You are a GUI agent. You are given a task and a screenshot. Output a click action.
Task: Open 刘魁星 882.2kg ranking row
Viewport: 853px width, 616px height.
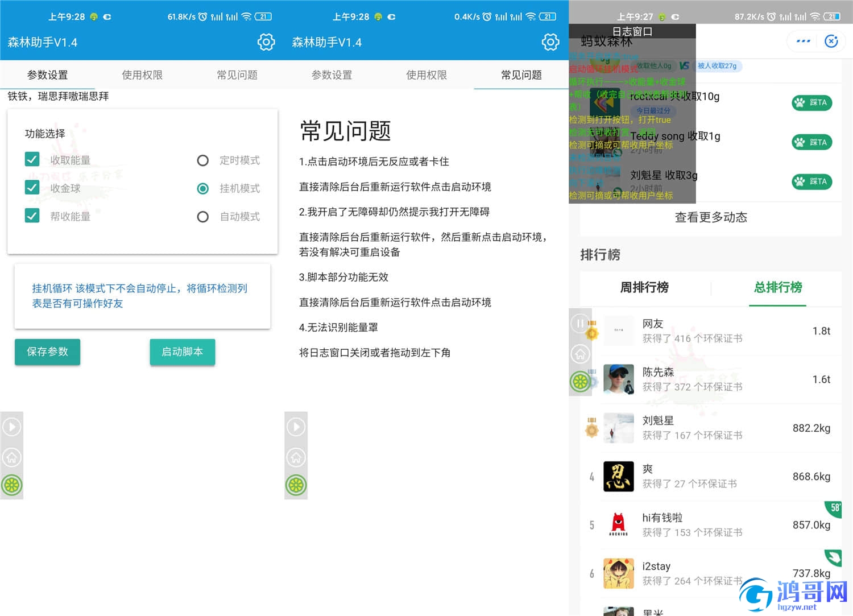pos(711,428)
